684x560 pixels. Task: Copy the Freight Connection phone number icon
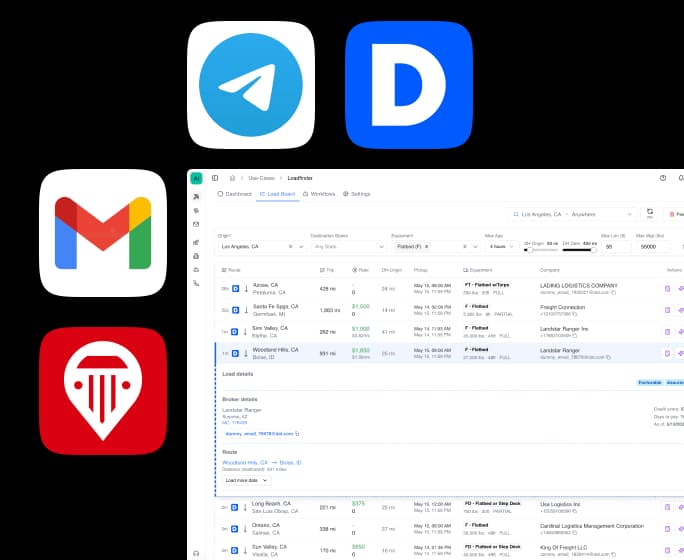coord(575,314)
